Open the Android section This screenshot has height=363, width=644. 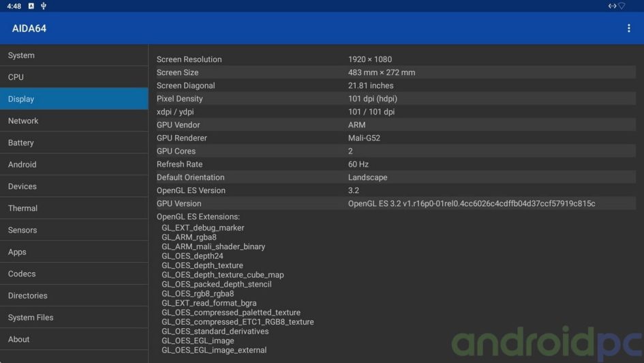[74, 164]
